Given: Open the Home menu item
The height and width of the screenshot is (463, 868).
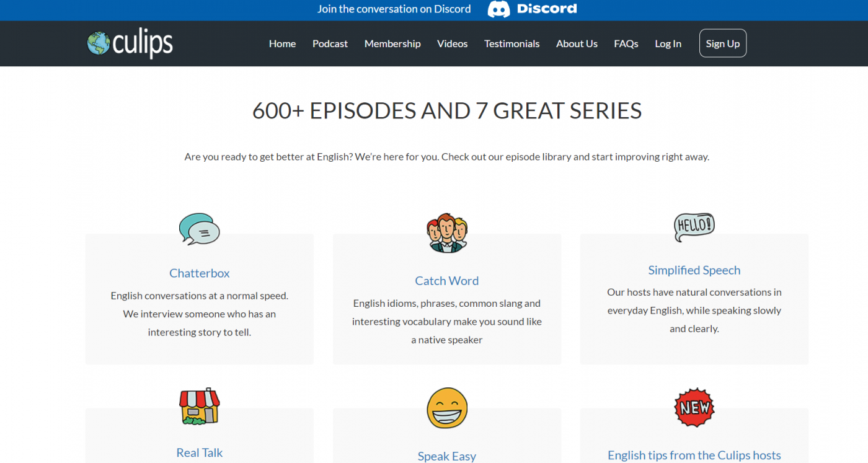Looking at the screenshot, I should [x=282, y=43].
